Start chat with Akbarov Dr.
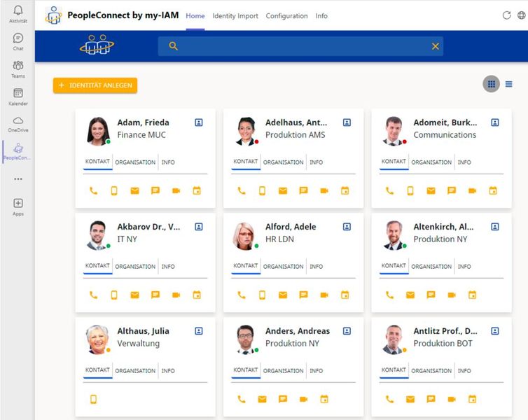Screen dimensions: 528x420 [x=155, y=295]
